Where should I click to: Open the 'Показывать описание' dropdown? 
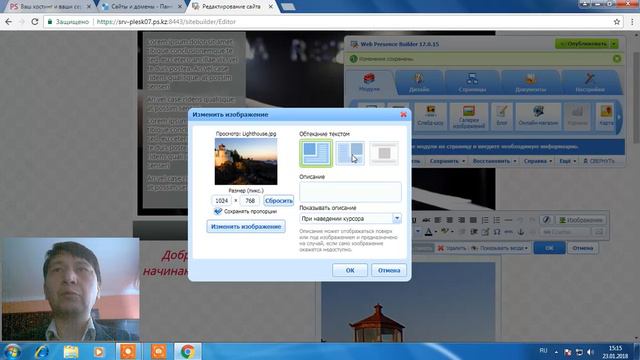350,218
